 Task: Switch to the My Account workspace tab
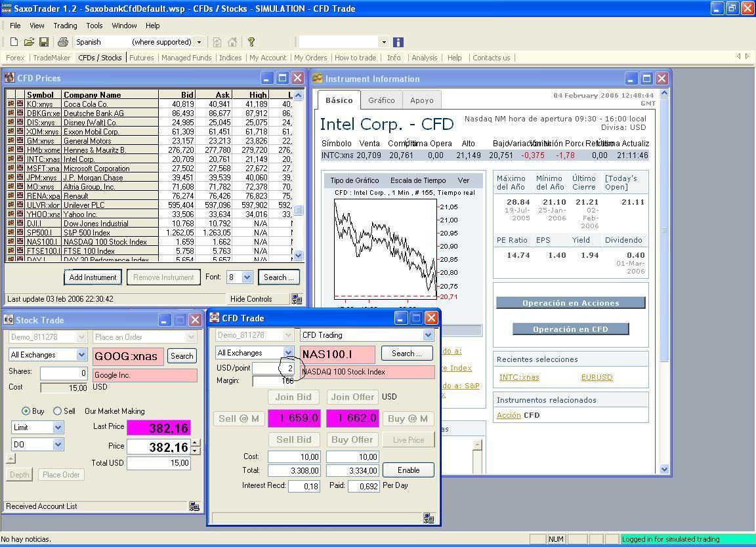click(x=268, y=57)
